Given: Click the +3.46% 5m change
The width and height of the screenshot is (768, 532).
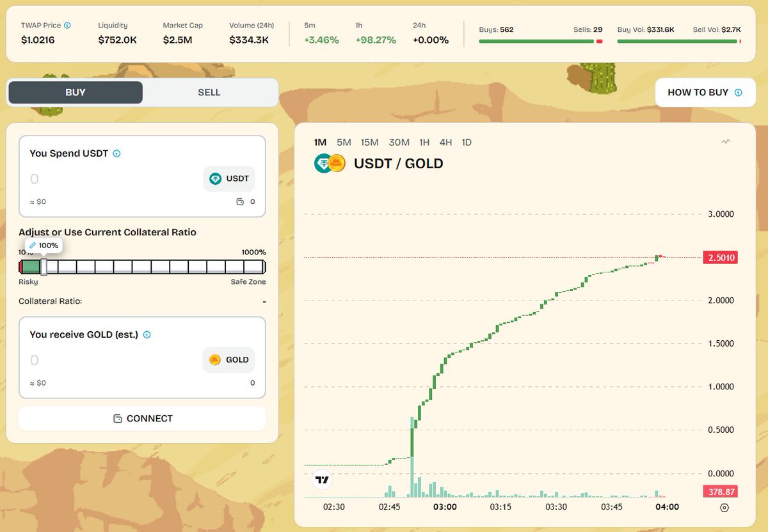Looking at the screenshot, I should (x=321, y=40).
